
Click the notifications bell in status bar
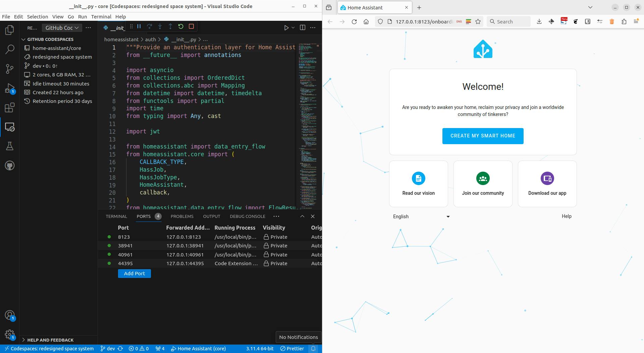pos(313,349)
